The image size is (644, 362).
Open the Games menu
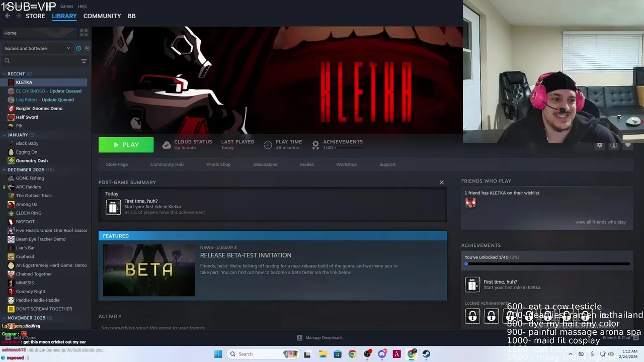coord(66,7)
